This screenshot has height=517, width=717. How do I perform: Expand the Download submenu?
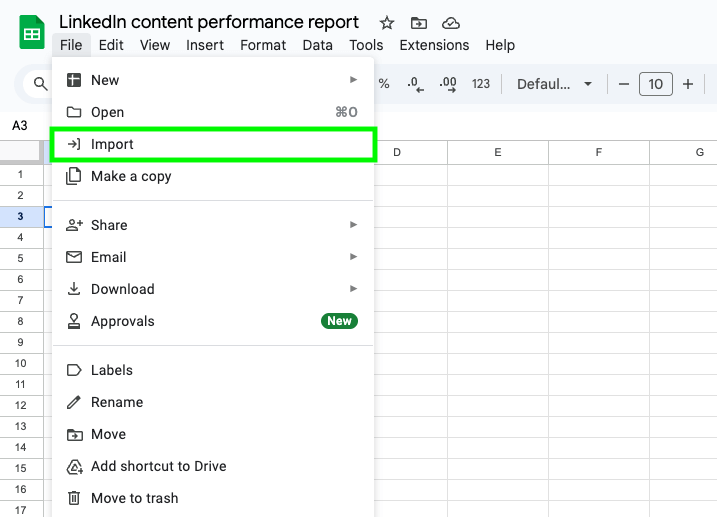click(213, 289)
